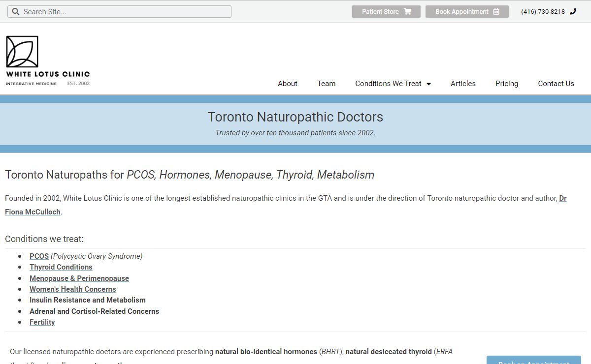Click the shopping cart icon
591x364 pixels.
point(407,11)
